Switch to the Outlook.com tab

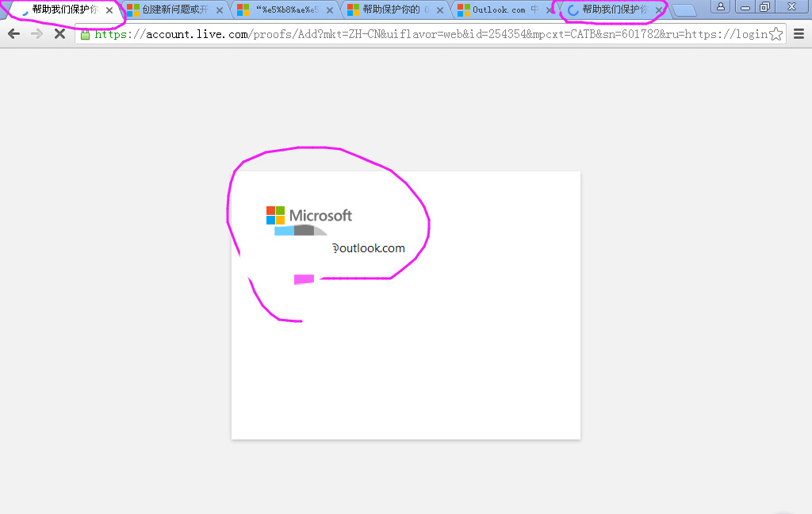(x=505, y=10)
